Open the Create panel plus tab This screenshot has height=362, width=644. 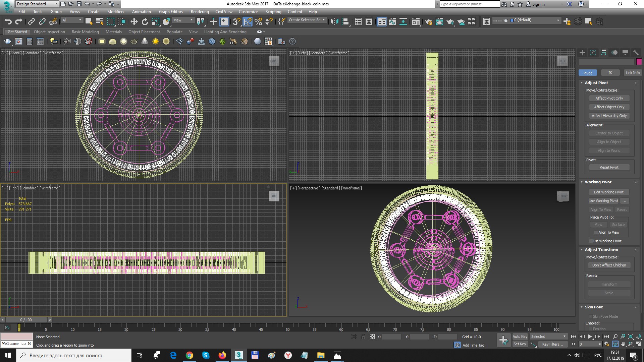pyautogui.click(x=582, y=53)
